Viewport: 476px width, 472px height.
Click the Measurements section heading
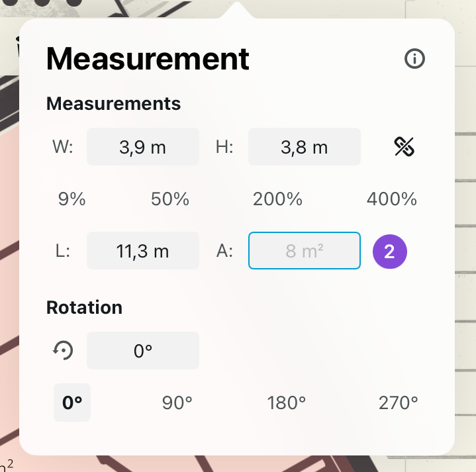coord(113,103)
